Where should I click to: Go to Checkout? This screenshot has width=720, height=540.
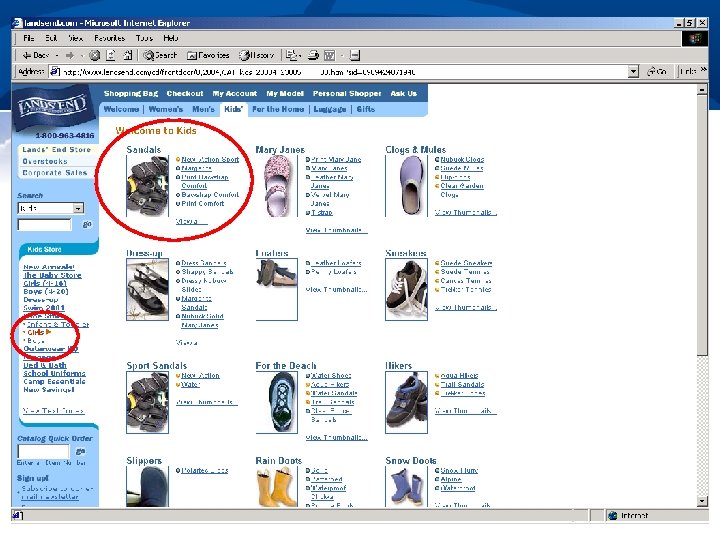coord(185,94)
